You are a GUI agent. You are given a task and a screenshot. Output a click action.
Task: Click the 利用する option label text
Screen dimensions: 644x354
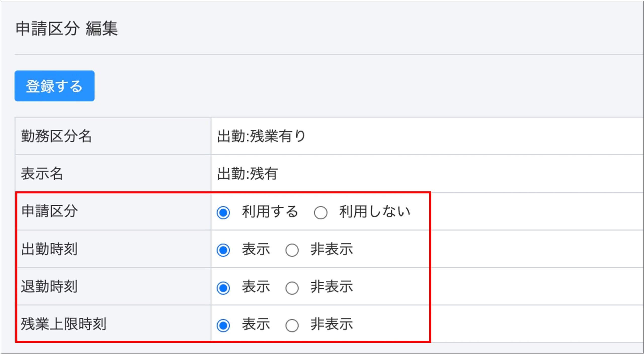point(270,211)
